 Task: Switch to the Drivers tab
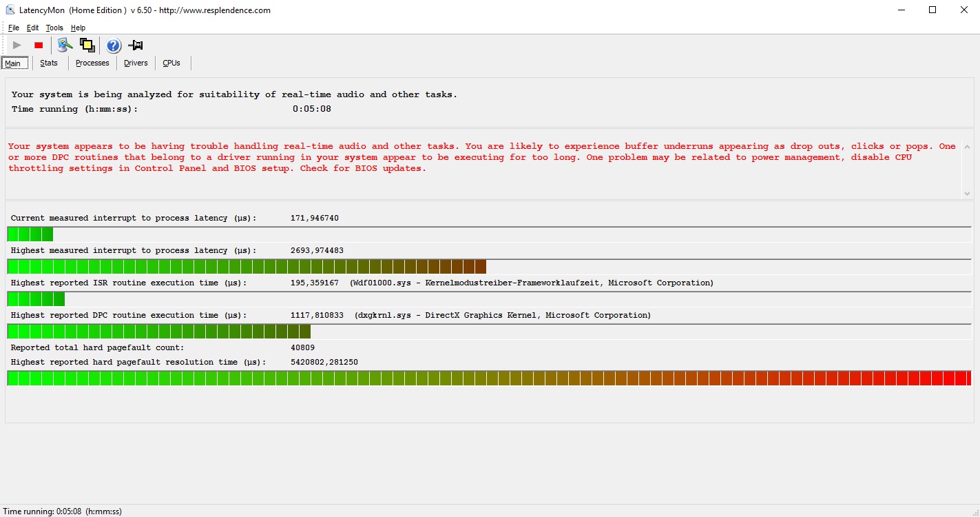coord(136,63)
